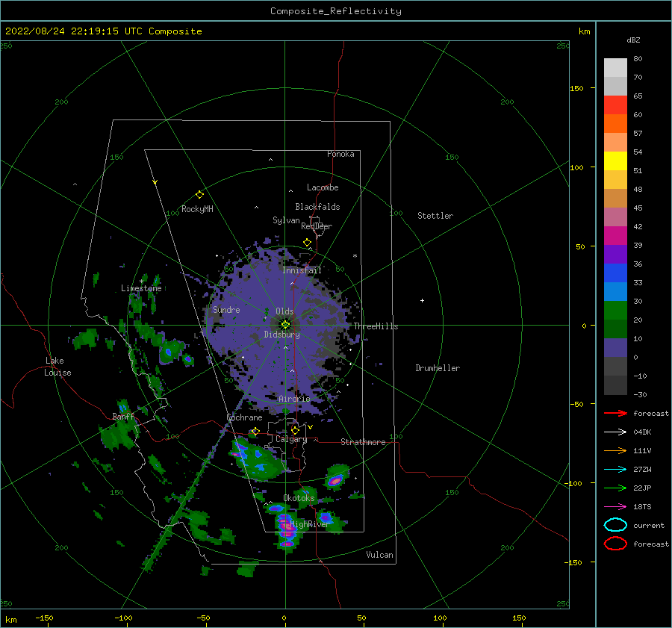Screen dimensions: 672x628
Task: Click the Cochrane city label
Action: tap(244, 417)
